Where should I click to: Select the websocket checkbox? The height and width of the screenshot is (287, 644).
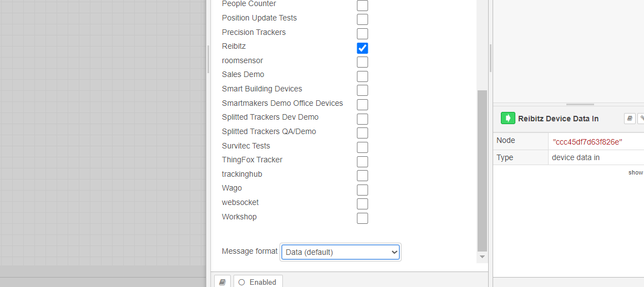pos(362,204)
